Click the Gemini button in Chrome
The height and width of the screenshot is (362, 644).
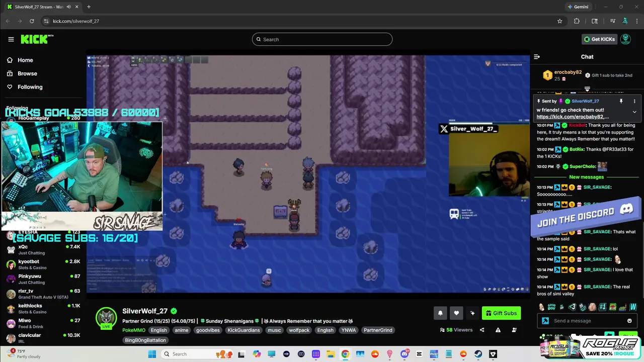(x=578, y=7)
